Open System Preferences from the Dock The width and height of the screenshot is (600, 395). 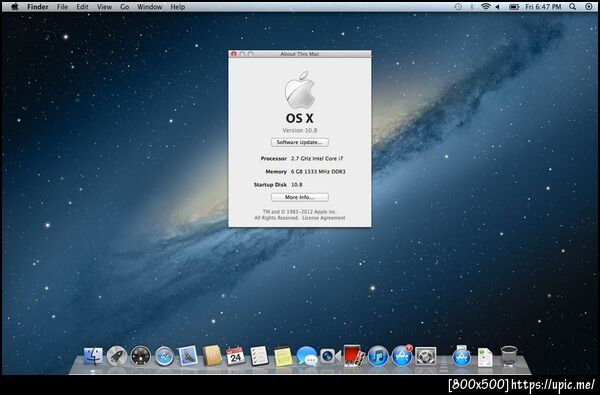[426, 356]
